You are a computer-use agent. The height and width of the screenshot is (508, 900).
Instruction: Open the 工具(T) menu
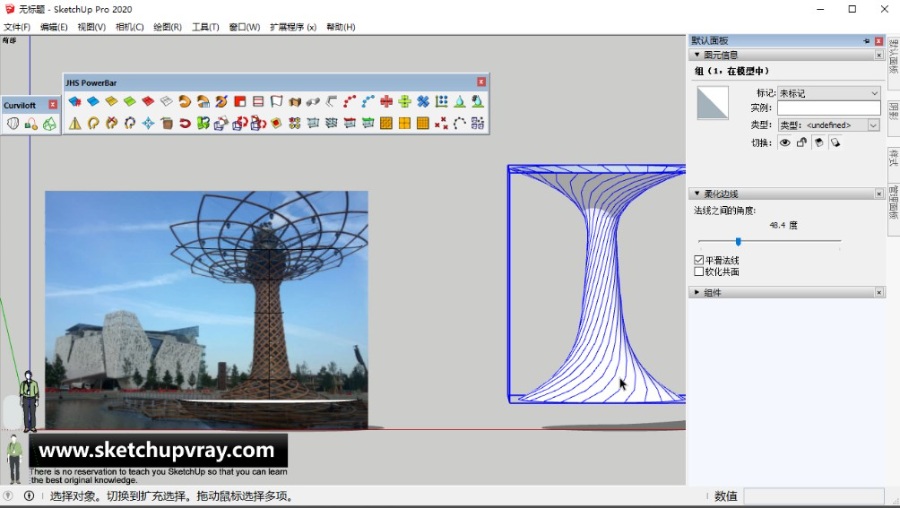pyautogui.click(x=205, y=27)
